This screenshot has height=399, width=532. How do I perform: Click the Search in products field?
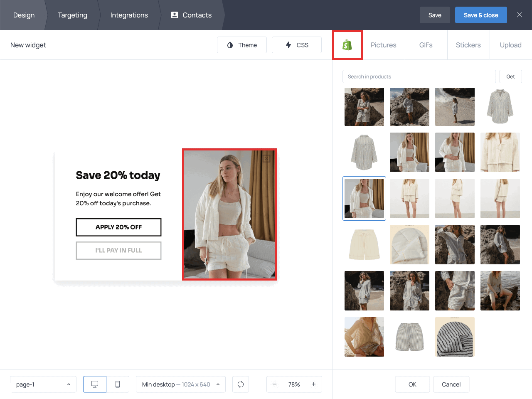pos(419,76)
